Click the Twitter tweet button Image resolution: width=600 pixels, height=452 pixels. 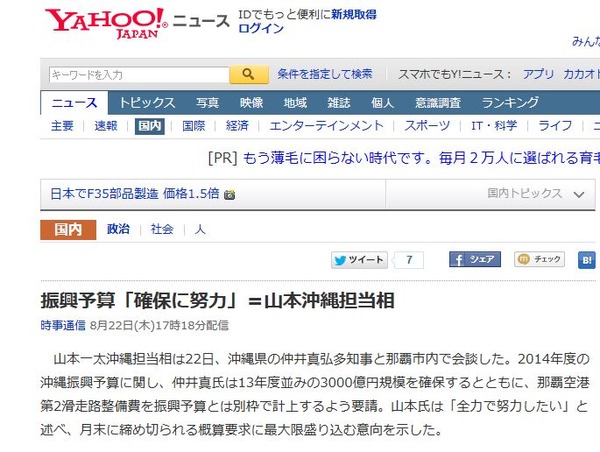coord(359,260)
